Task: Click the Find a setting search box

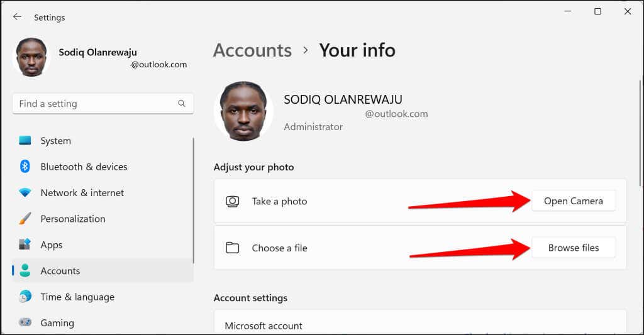Action: click(103, 104)
